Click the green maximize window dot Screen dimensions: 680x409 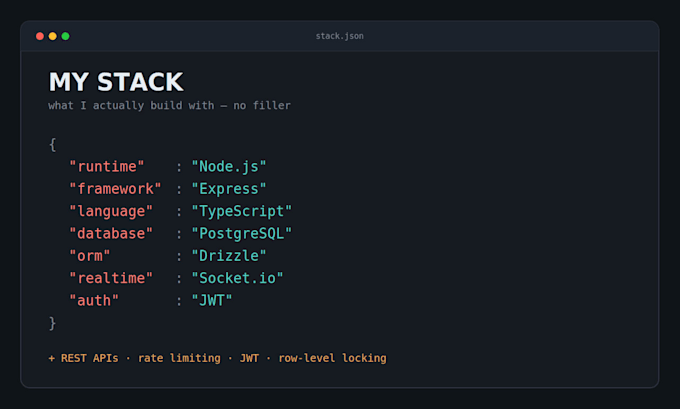point(65,36)
